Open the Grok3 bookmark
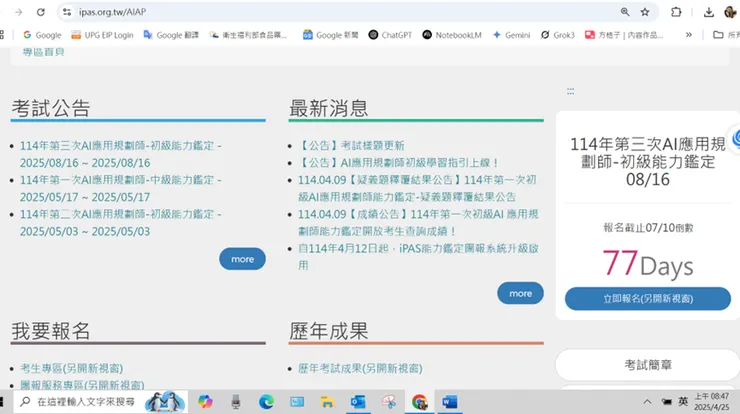 coord(557,35)
